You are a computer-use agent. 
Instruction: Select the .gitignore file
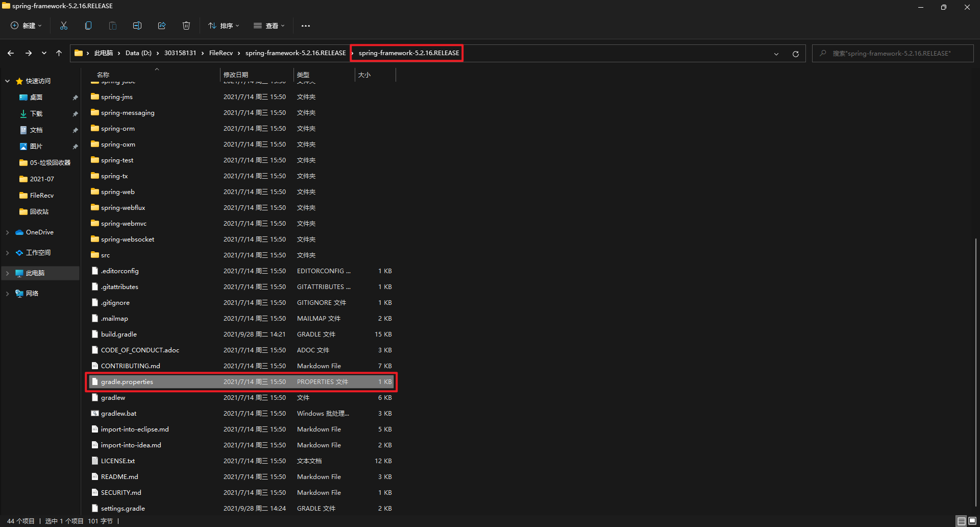point(241,302)
